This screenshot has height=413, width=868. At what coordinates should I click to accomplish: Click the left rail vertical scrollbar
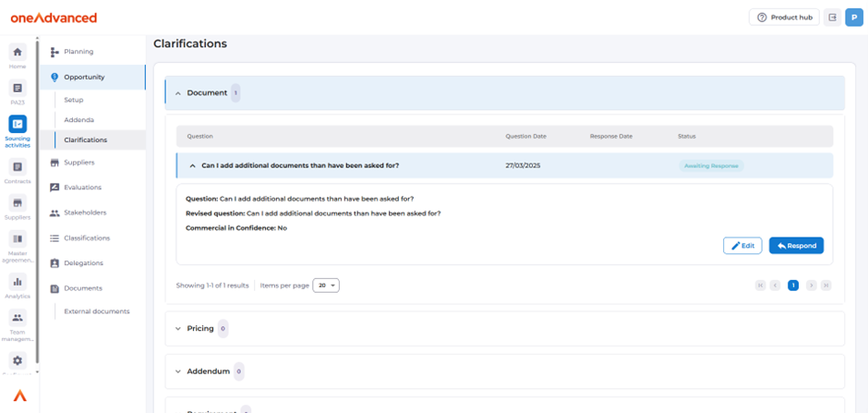click(37, 200)
